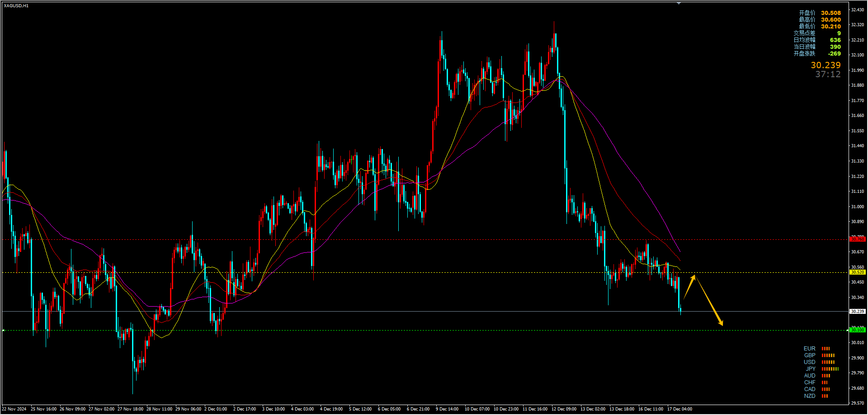
Task: Click the EUR currency strength label
Action: point(810,349)
